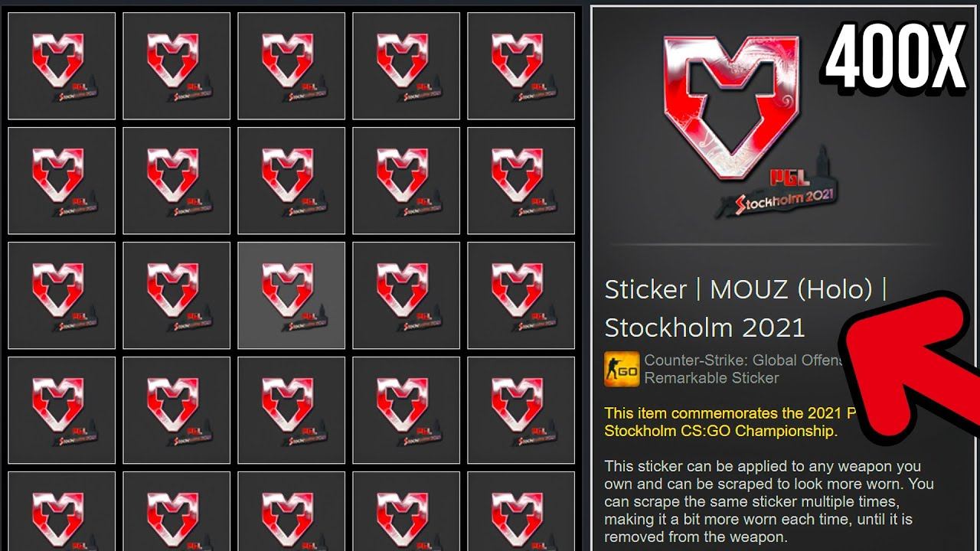This screenshot has height=551, width=980.
Task: Open the large MOUZ Holo sticker preview image
Action: coord(746,126)
